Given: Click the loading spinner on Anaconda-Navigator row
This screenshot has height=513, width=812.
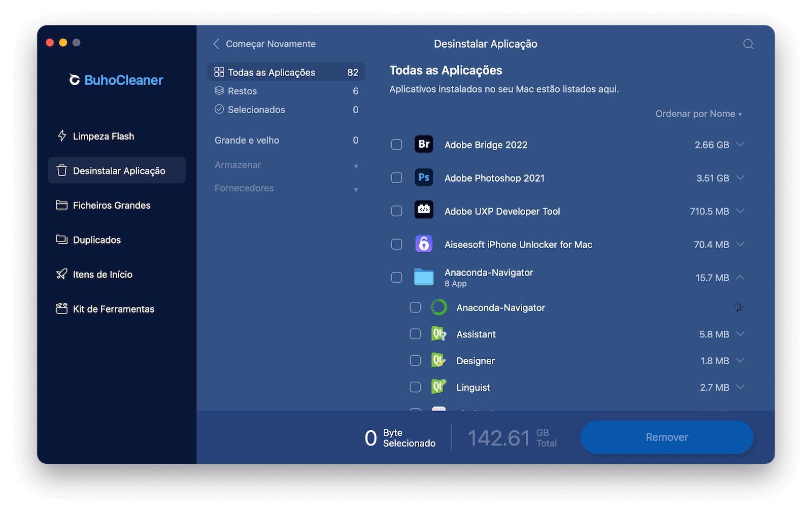Looking at the screenshot, I should pos(738,307).
